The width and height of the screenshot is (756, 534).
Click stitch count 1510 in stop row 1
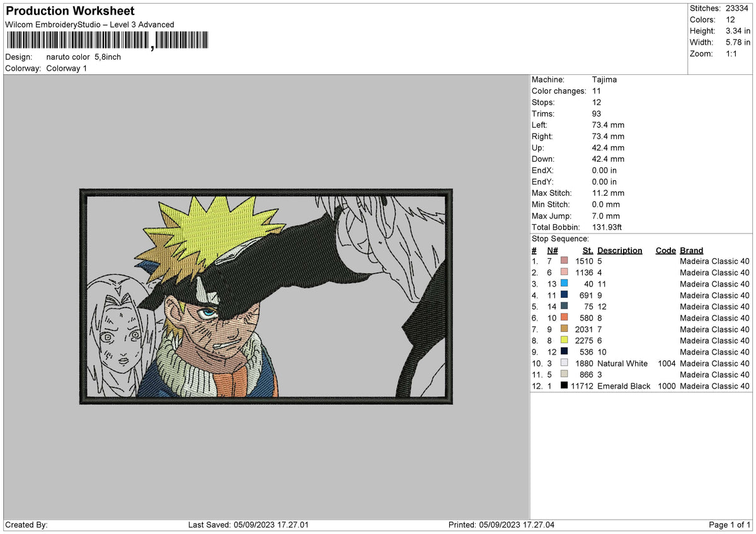(584, 261)
